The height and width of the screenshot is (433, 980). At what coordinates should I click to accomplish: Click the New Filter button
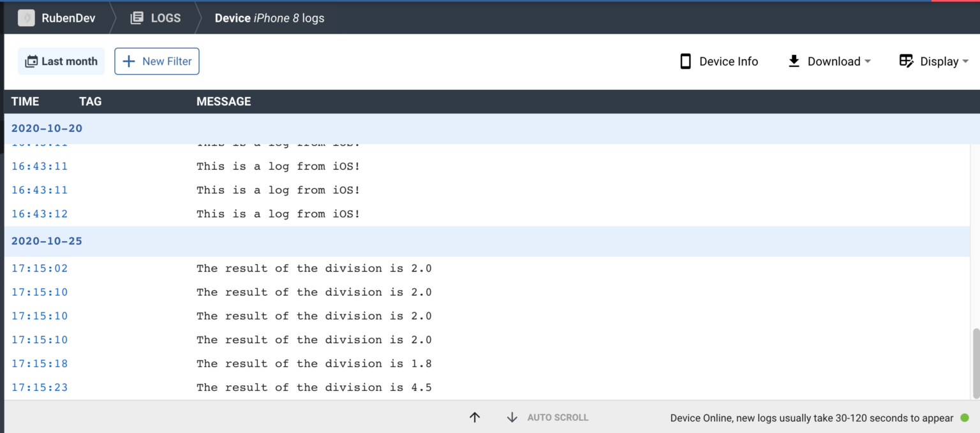click(x=157, y=61)
